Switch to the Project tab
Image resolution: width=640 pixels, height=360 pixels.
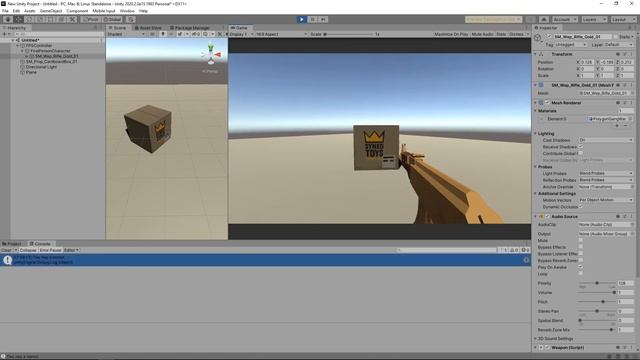[12, 244]
